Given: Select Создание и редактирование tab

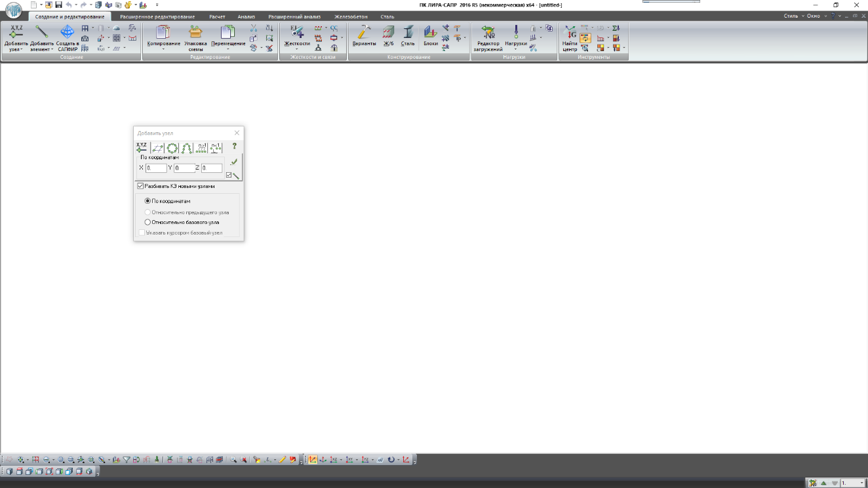Looking at the screenshot, I should pos(69,16).
